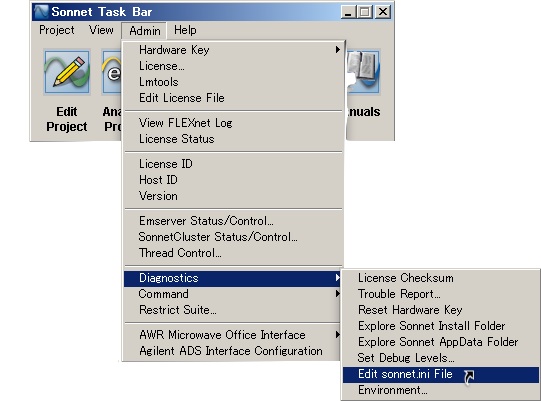Select View FLEXnet Log
Viewport: 541px width, 401px height.
(x=233, y=123)
